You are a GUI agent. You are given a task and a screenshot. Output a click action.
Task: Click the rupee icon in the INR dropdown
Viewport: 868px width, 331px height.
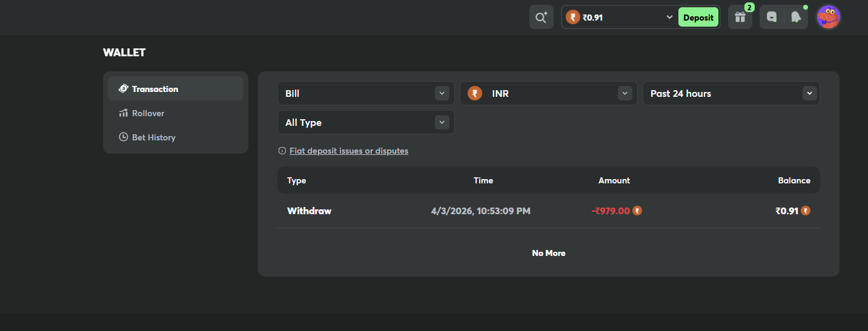[x=475, y=93]
